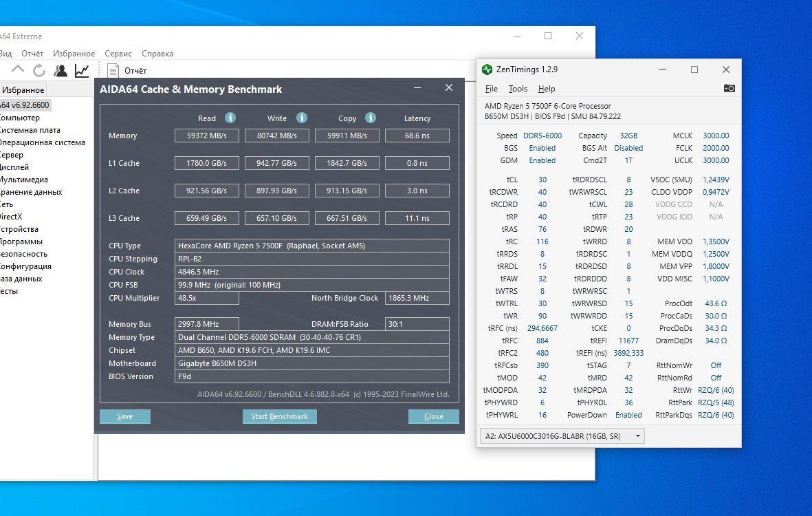Viewport: 812px width, 516px height.
Task: Click the Copy info icon
Action: (371, 118)
